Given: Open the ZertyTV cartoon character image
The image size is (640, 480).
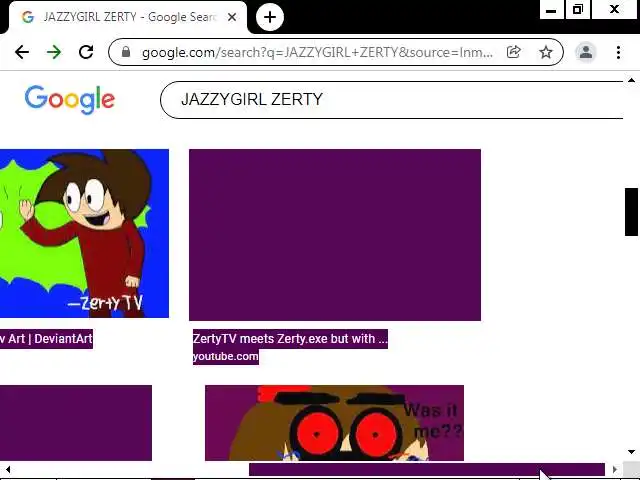Looking at the screenshot, I should click(x=84, y=233).
